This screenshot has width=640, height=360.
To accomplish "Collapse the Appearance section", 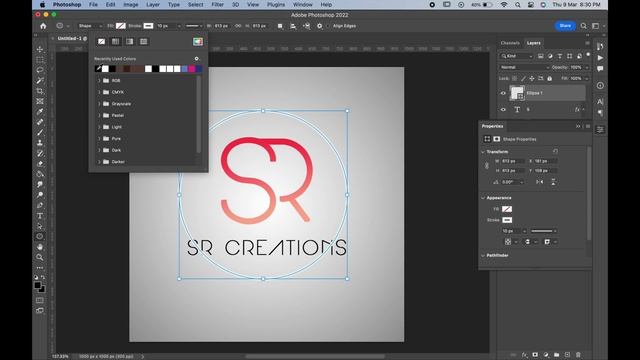I will point(483,198).
